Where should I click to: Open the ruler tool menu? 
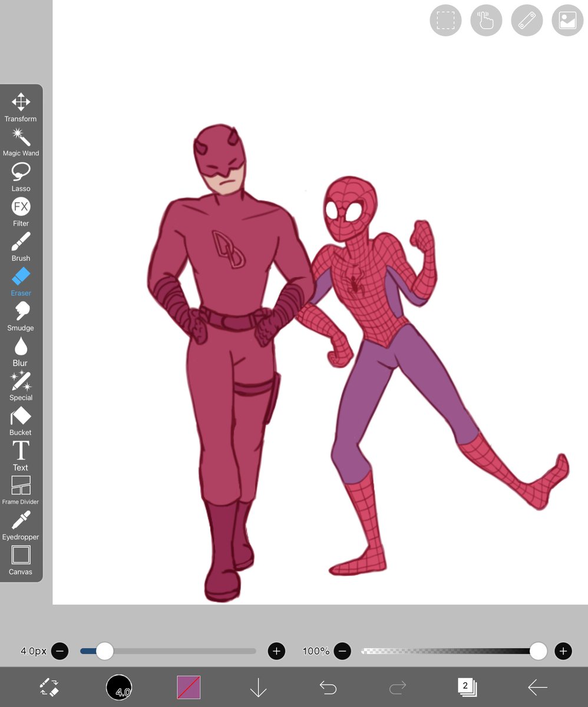pyautogui.click(x=527, y=21)
